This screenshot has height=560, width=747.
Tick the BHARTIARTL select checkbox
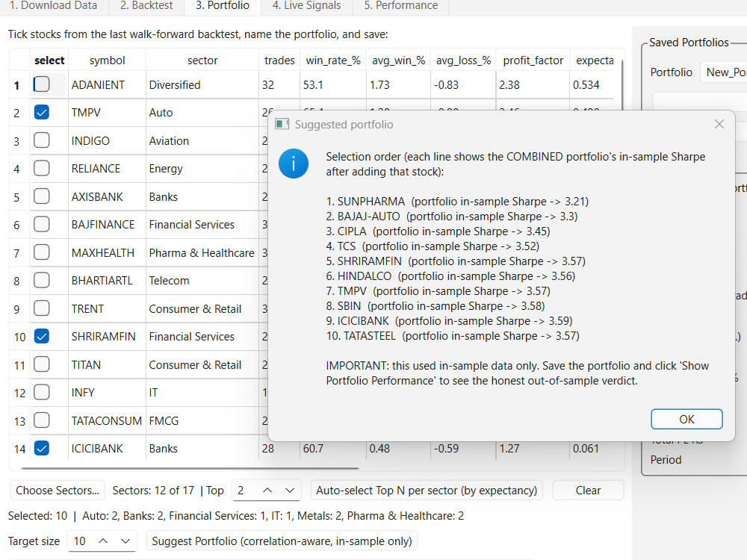point(42,280)
